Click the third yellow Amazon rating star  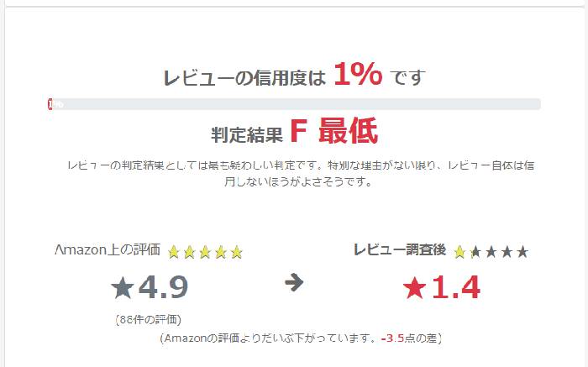[x=205, y=252]
